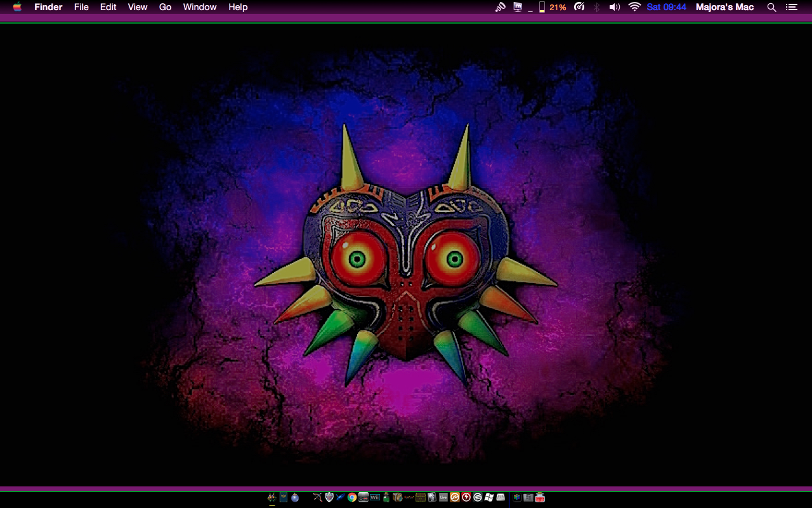Open the Go menu
Viewport: 812px width, 508px height.
point(166,7)
